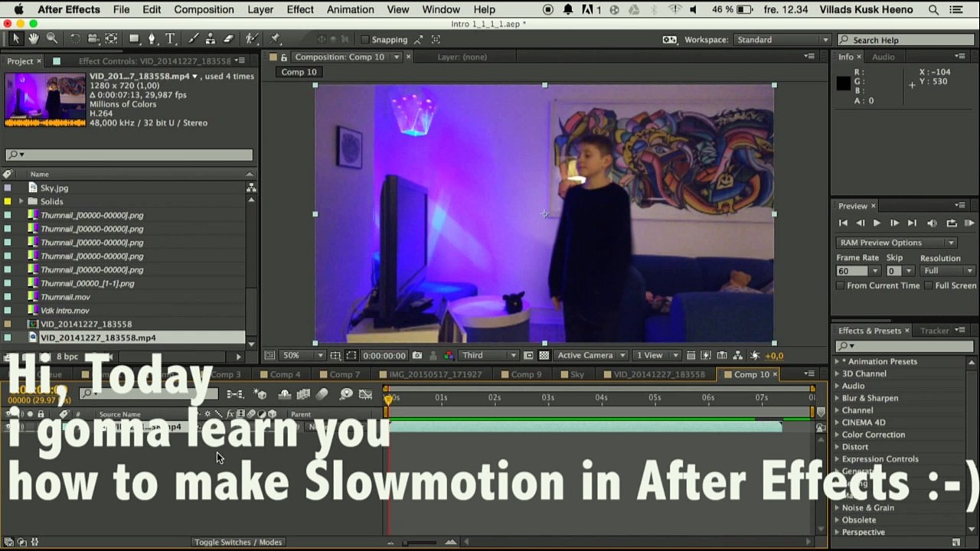
Task: Select the Eraser tool
Action: 228,39
